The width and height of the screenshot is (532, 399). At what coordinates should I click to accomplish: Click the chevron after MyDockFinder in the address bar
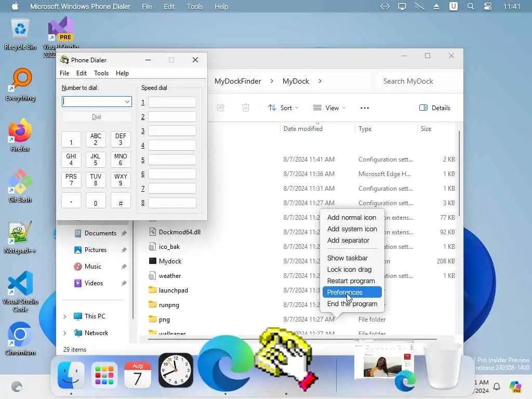tap(272, 81)
